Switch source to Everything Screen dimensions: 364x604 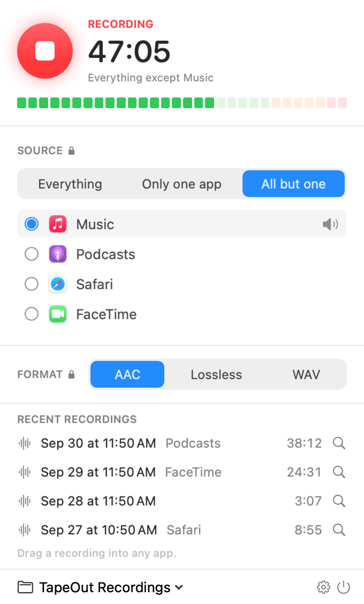(70, 184)
